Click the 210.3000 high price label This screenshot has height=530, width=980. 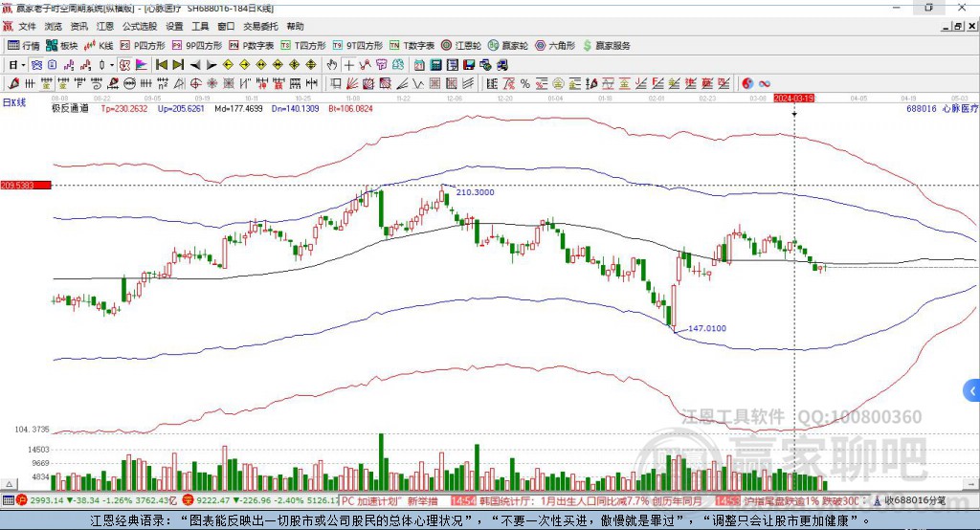coord(475,192)
